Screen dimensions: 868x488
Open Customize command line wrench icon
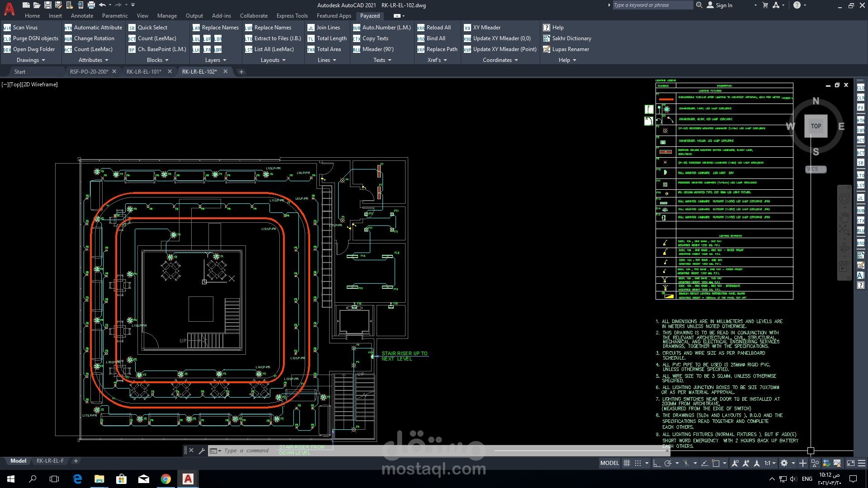point(202,450)
